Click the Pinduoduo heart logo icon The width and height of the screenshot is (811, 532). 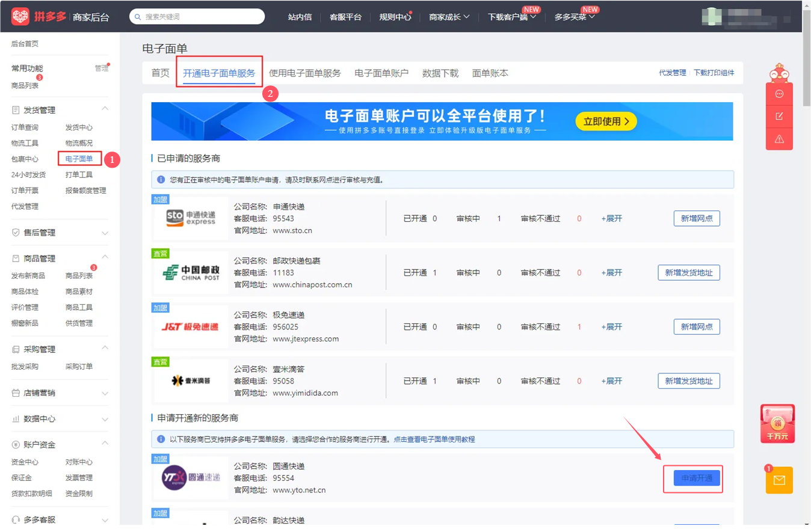click(20, 16)
